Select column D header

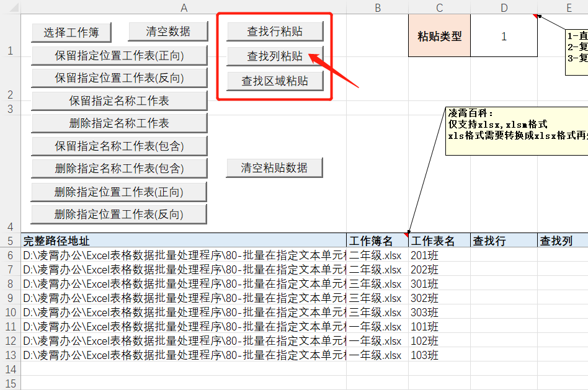click(504, 7)
